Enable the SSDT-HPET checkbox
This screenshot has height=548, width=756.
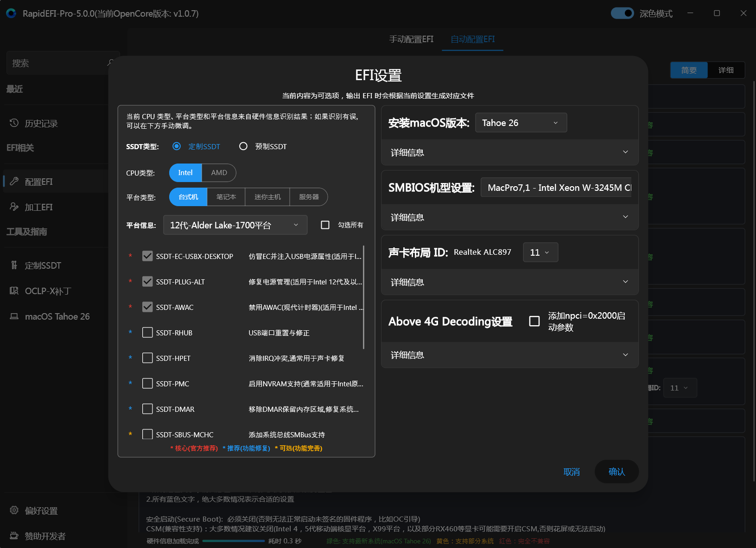[147, 358]
